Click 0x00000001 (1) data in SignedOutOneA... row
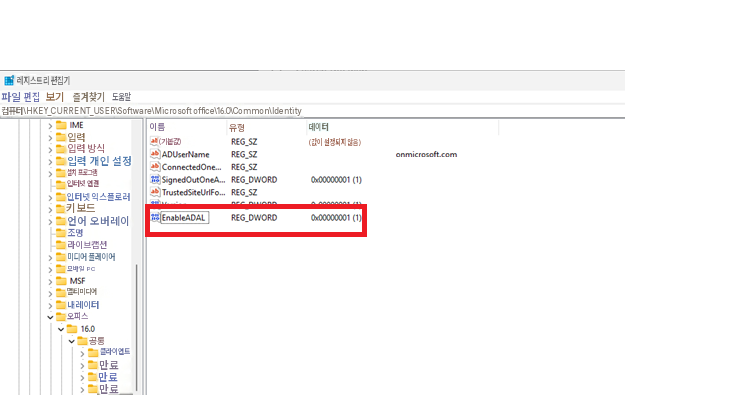Viewport: 750px width, 395px height. click(x=336, y=180)
